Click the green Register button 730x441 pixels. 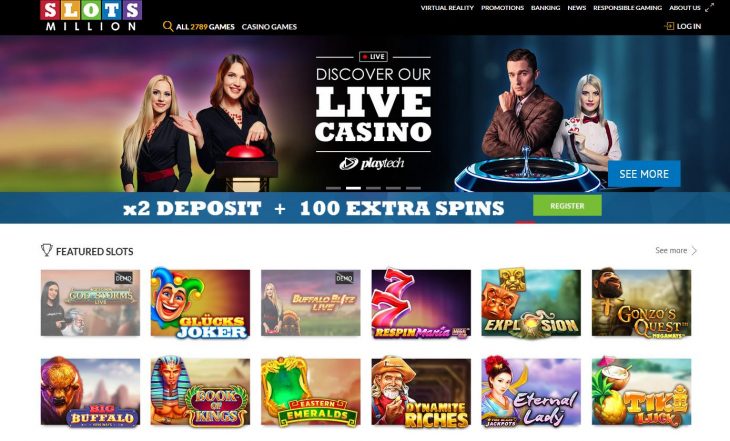(567, 205)
